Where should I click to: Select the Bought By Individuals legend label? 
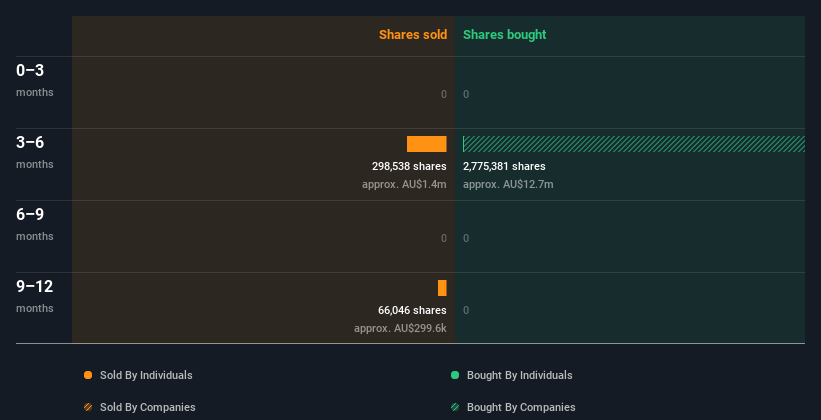coord(519,375)
